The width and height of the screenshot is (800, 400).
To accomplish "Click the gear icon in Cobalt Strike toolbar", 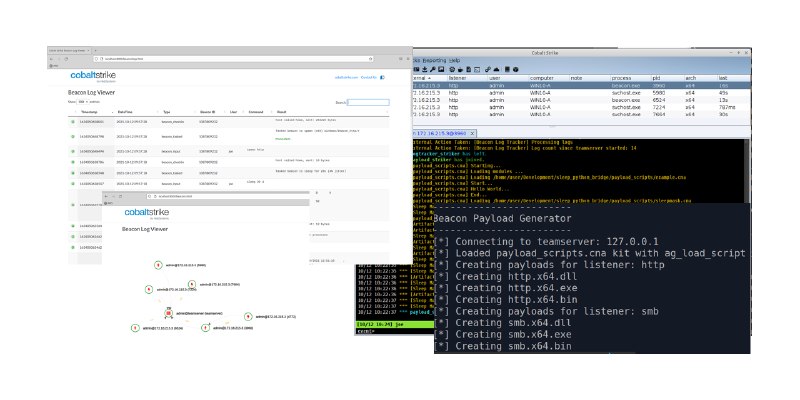I will (x=452, y=69).
